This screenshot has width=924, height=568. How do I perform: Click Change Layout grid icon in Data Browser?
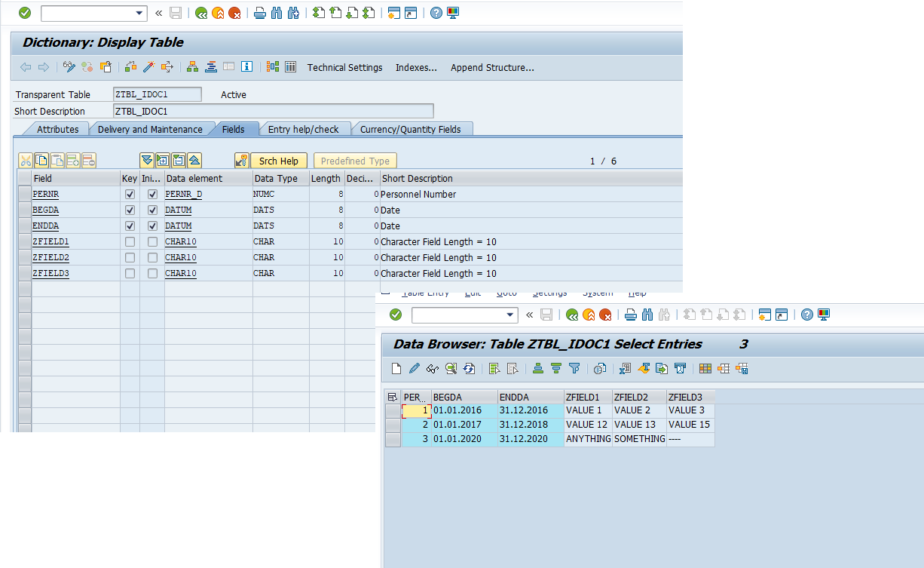pyautogui.click(x=705, y=369)
